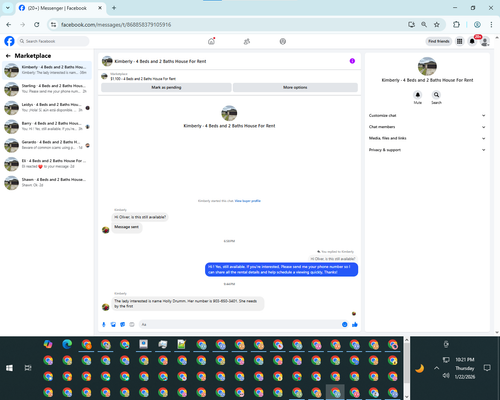This screenshot has width=500, height=400.
Task: Open Chrome extensions puzzle icon
Action: pyautogui.click(x=456, y=25)
